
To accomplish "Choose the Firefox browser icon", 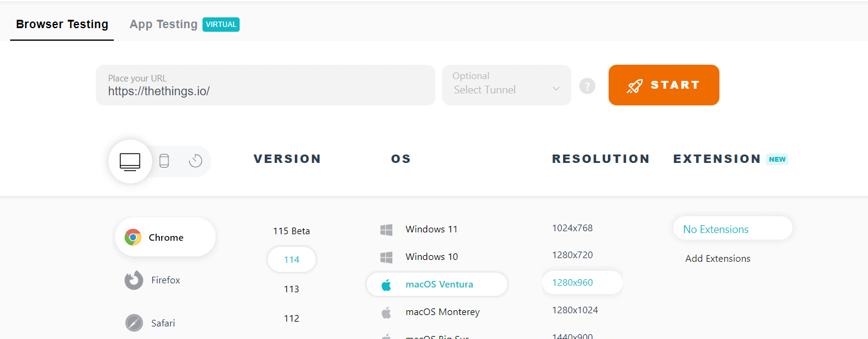I will point(134,280).
